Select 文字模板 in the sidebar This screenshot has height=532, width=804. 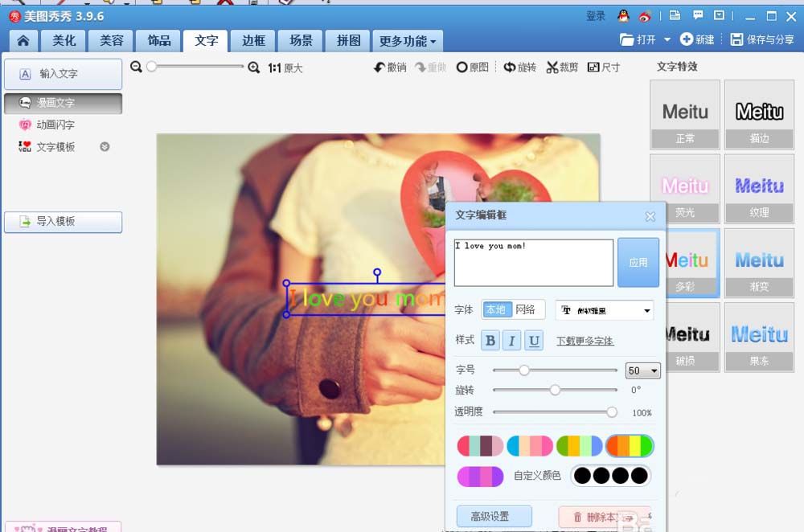(x=47, y=147)
